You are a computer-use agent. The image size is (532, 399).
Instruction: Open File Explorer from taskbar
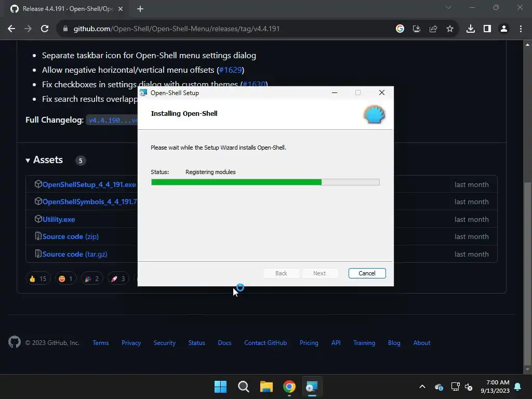click(267, 387)
